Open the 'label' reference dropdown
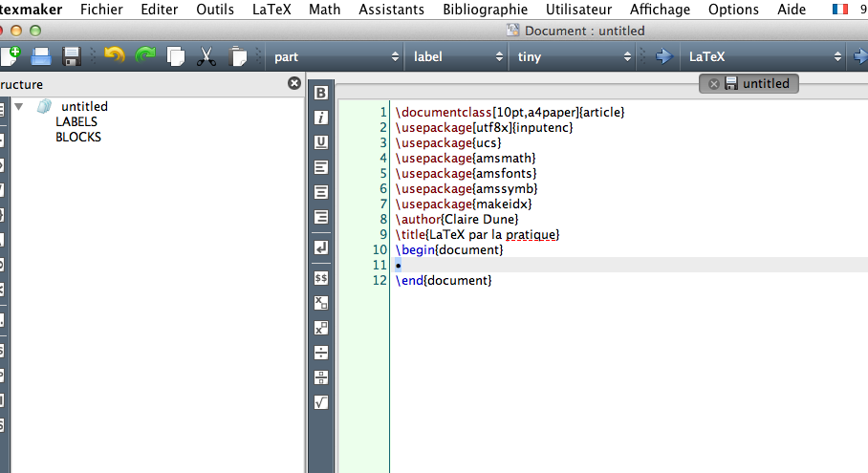Screen dimensions: 868x473 (457, 57)
